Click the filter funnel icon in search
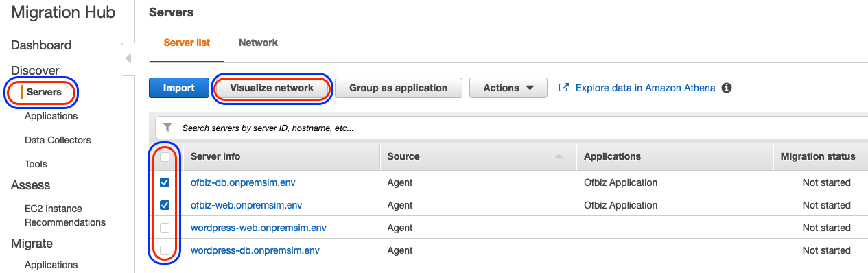This screenshot has height=273, width=868. (x=167, y=128)
